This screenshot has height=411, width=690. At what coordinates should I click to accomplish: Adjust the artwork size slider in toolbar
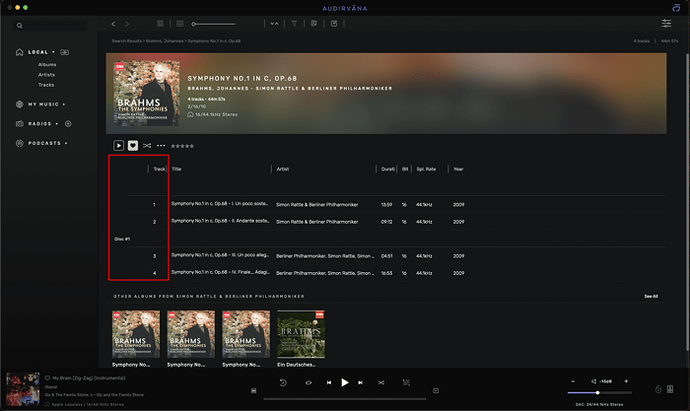(x=213, y=24)
